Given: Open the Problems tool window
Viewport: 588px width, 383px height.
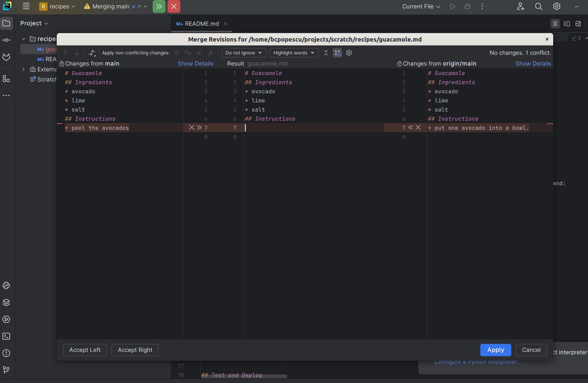Looking at the screenshot, I should click(6, 353).
